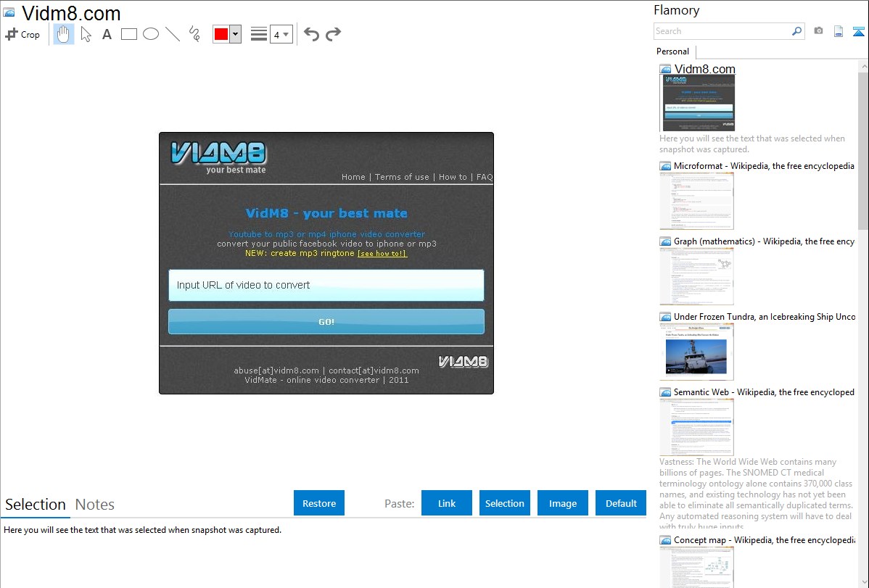869x588 pixels.
Task: Click the sidebar scroll up arrow
Action: pyautogui.click(x=863, y=66)
